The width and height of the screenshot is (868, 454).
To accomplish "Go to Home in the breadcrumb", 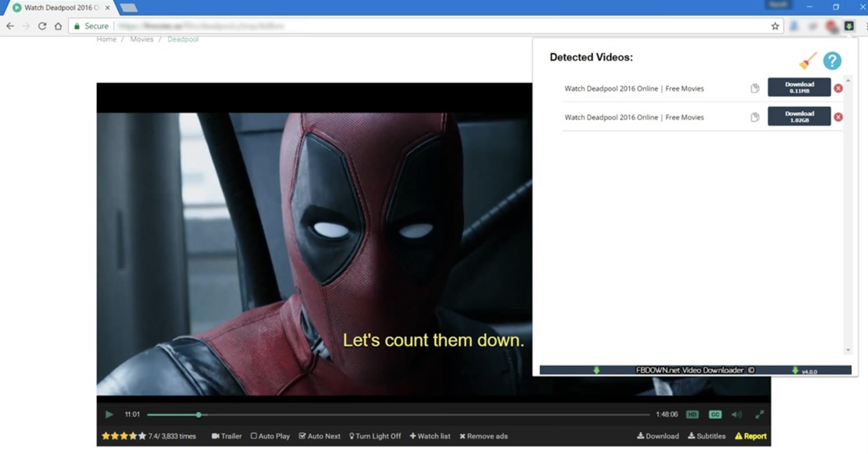I will 106,39.
